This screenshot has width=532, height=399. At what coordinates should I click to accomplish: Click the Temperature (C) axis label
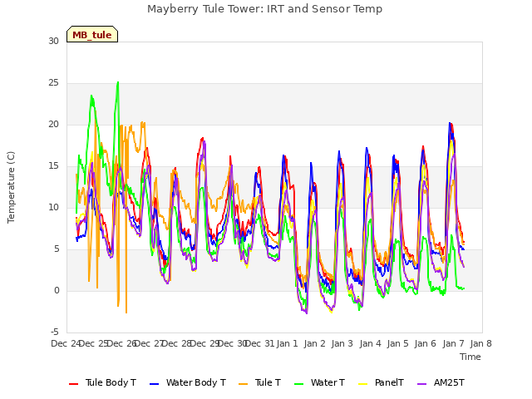click(11, 187)
